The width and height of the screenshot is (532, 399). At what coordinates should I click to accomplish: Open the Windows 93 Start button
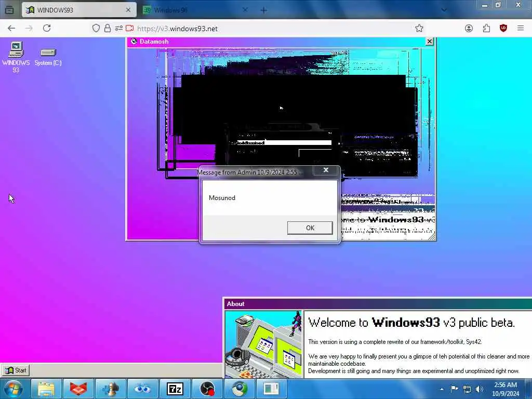16,370
